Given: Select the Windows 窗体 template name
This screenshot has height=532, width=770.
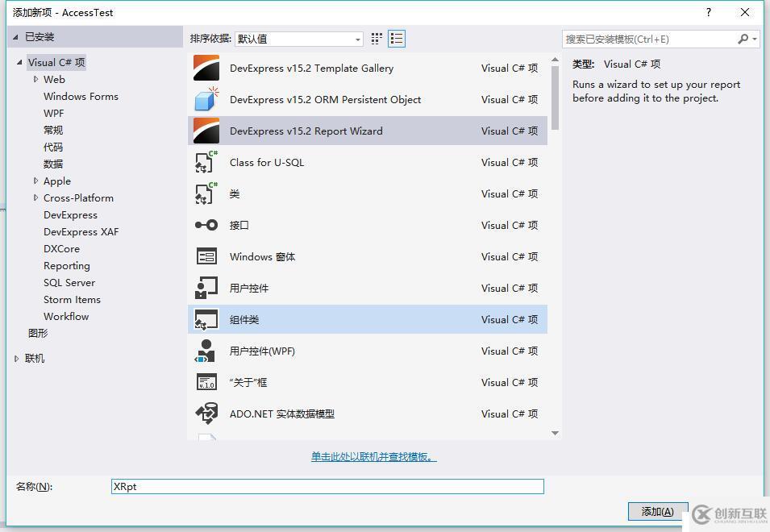Looking at the screenshot, I should [x=262, y=256].
